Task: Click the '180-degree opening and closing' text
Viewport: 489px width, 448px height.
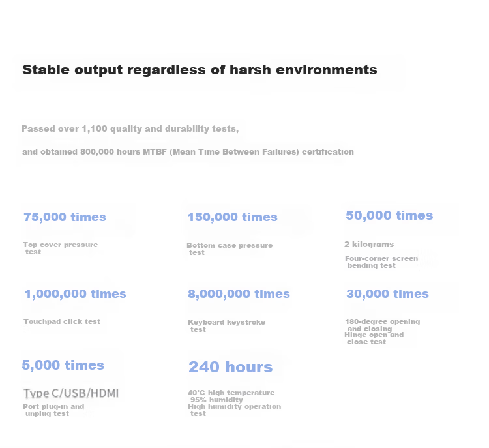Action: [383, 325]
